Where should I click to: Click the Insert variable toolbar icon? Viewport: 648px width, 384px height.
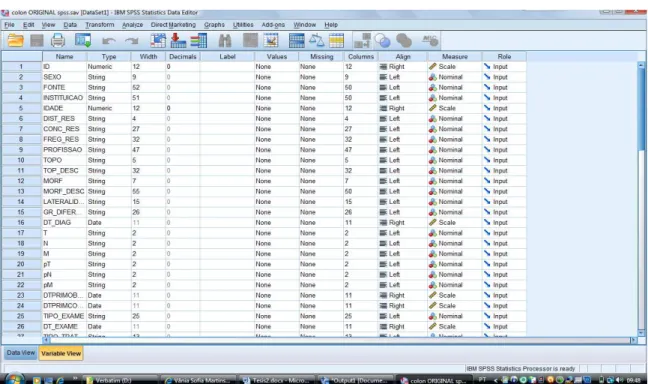pyautogui.click(x=271, y=41)
